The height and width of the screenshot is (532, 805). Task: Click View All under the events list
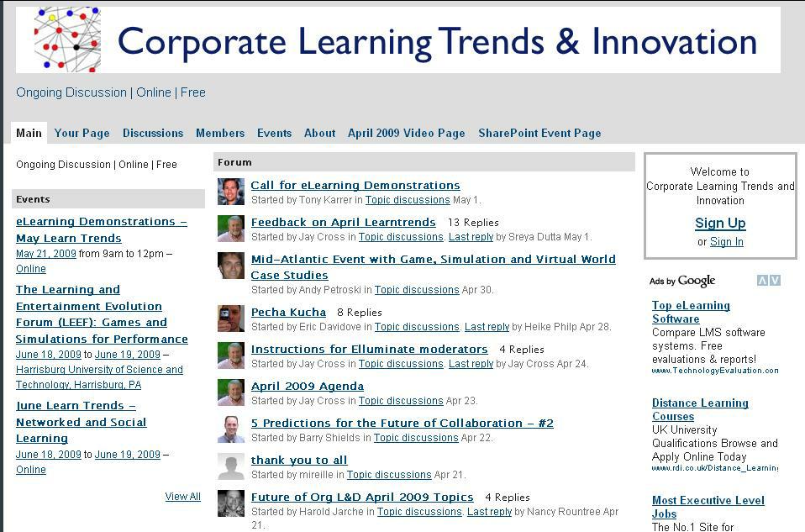182,496
